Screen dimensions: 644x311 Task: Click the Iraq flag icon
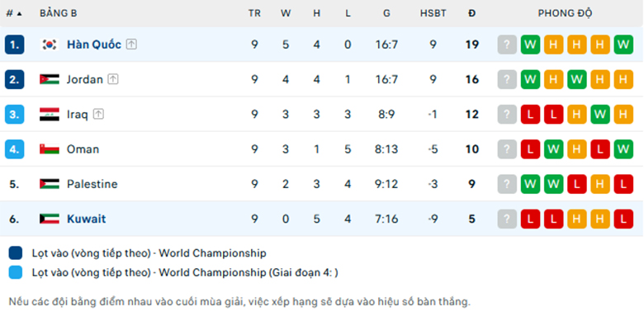50,114
